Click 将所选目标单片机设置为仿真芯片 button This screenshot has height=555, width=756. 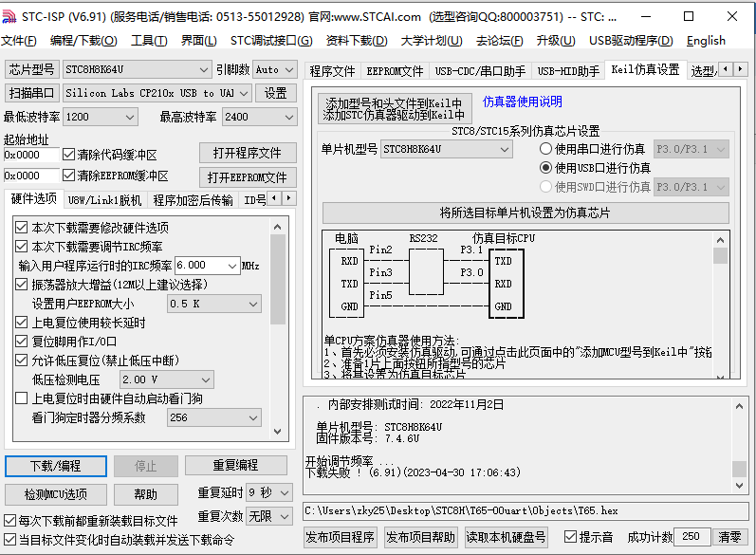(x=526, y=213)
